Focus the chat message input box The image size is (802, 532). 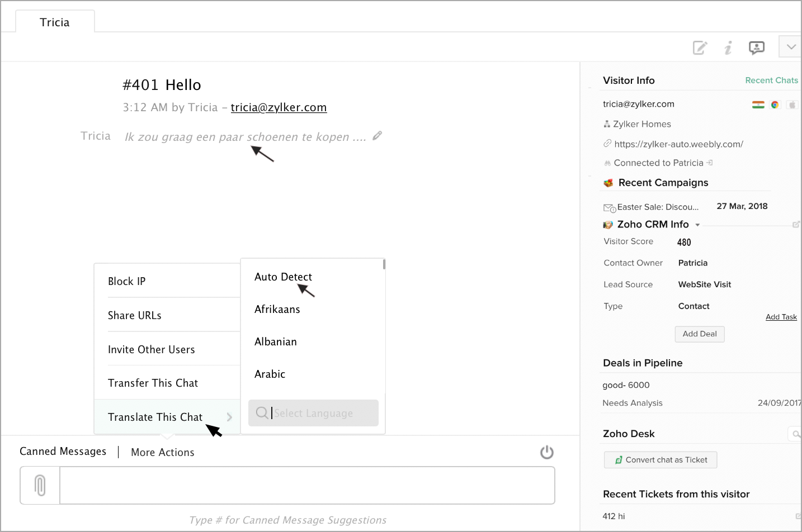click(307, 485)
